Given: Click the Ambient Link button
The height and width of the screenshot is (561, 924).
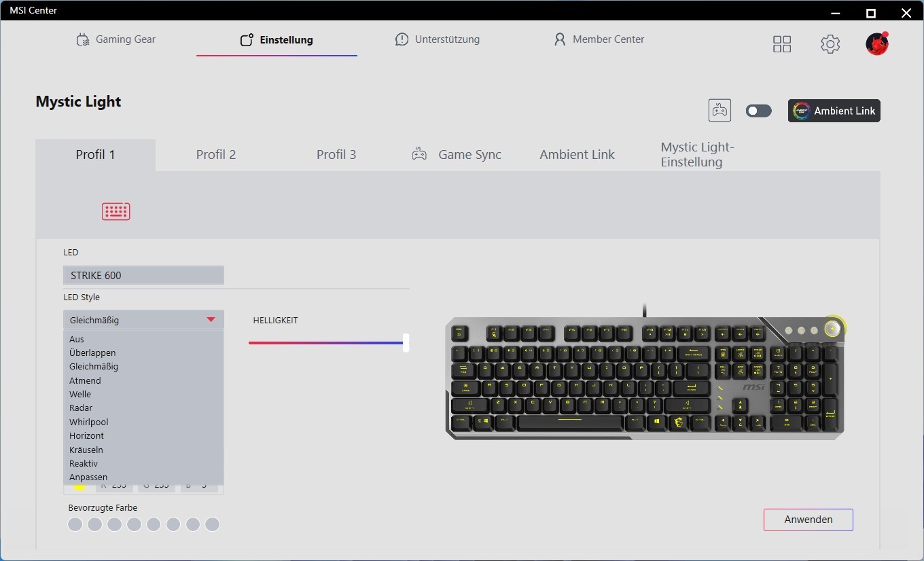Looking at the screenshot, I should point(834,111).
